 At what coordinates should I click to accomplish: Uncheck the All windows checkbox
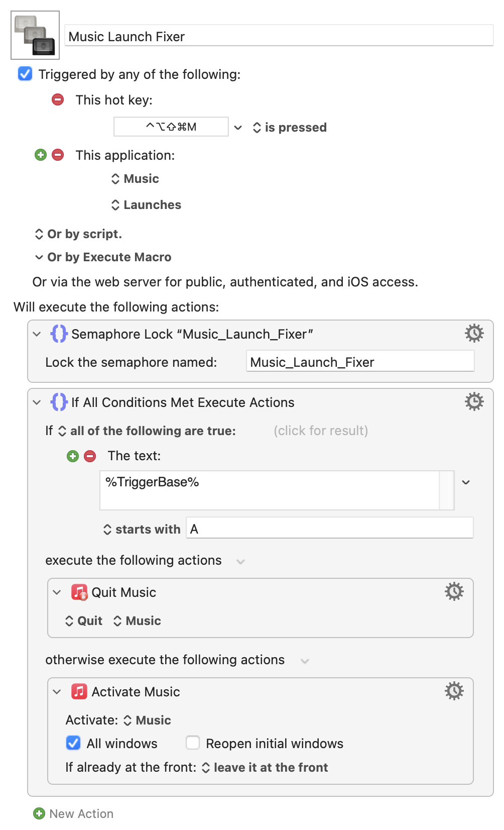pos(73,743)
